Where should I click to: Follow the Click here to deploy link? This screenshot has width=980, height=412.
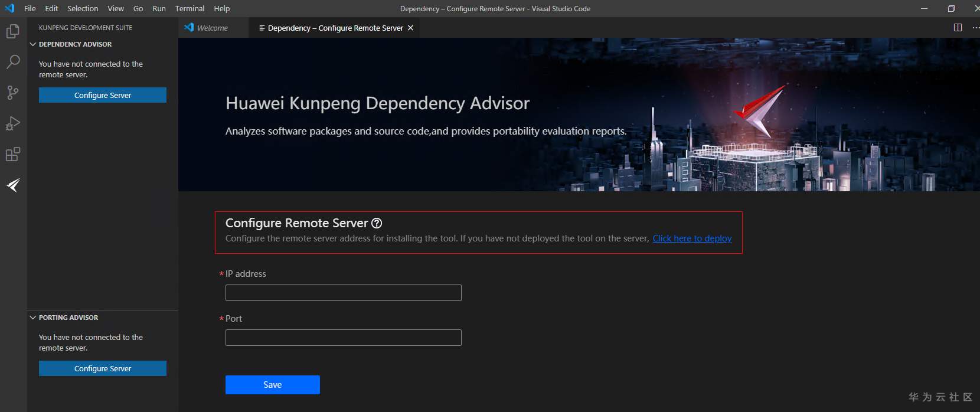coord(692,238)
